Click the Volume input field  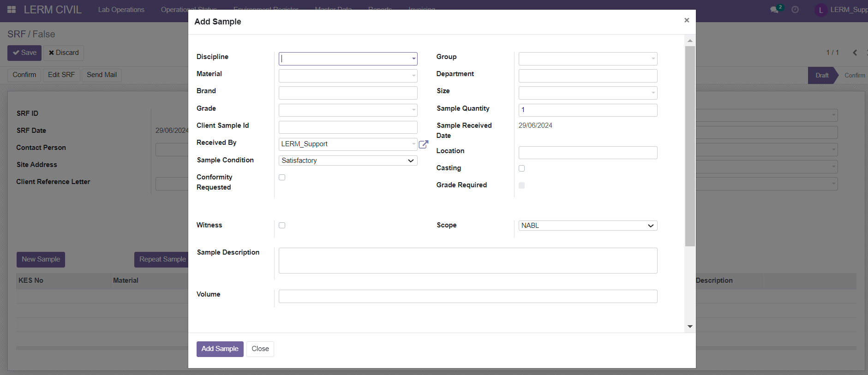[x=468, y=296]
